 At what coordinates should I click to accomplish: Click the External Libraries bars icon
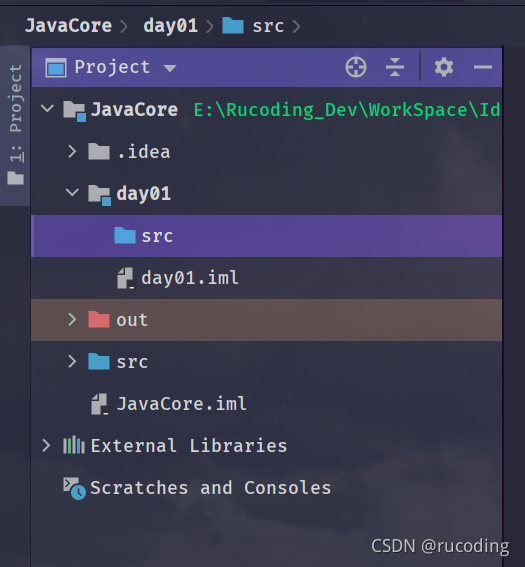coord(74,445)
